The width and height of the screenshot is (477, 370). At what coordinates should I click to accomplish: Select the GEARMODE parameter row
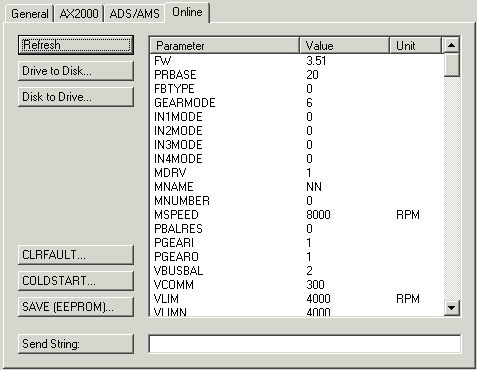(x=297, y=103)
